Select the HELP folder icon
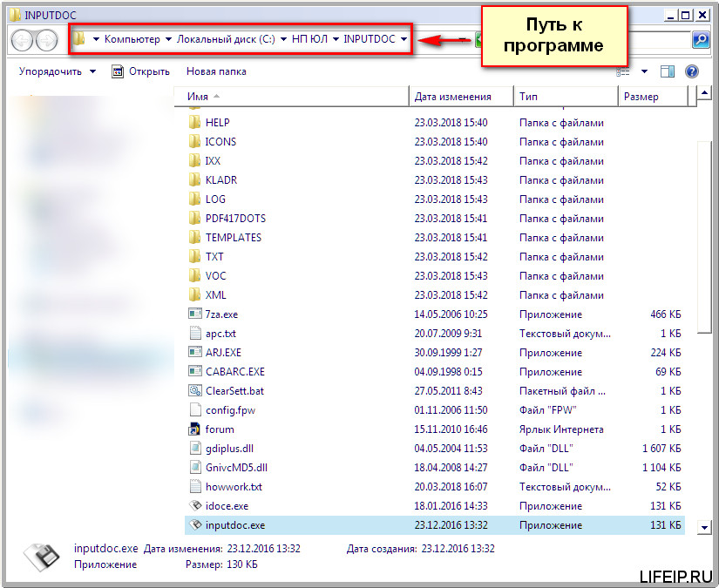 pos(194,122)
